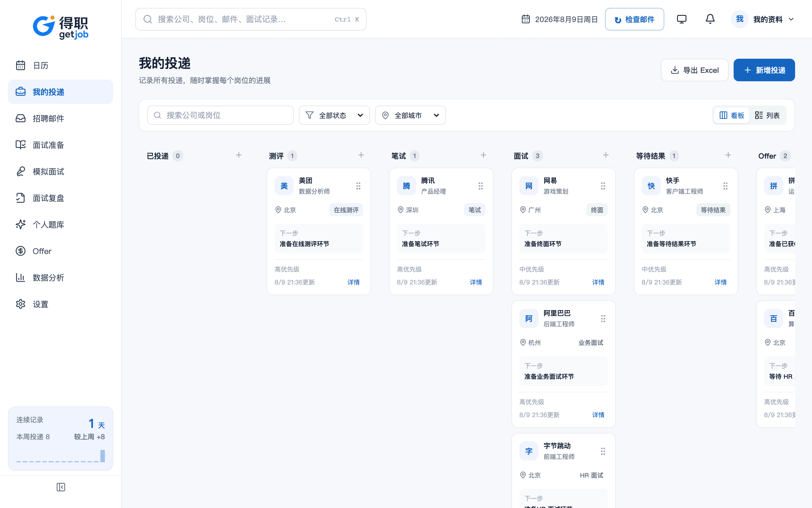The image size is (812, 508).
Task: Open the 全部状态 filter dropdown
Action: (334, 115)
